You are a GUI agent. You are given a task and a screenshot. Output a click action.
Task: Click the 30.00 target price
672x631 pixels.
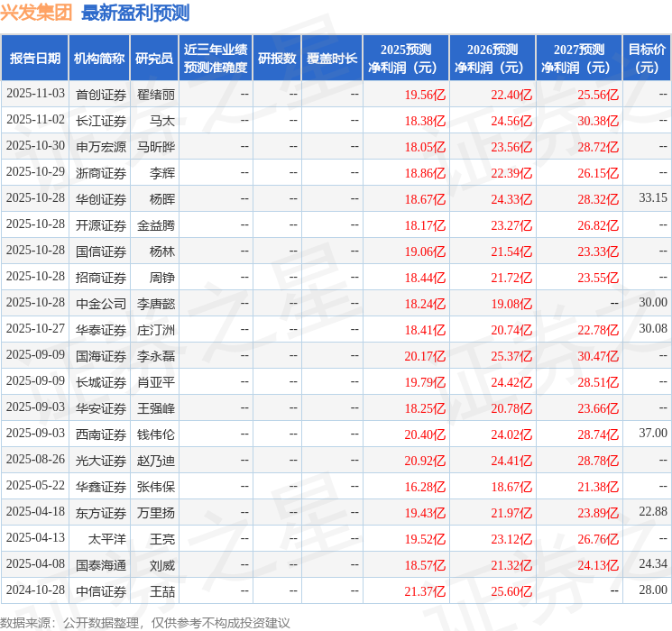[x=653, y=303]
